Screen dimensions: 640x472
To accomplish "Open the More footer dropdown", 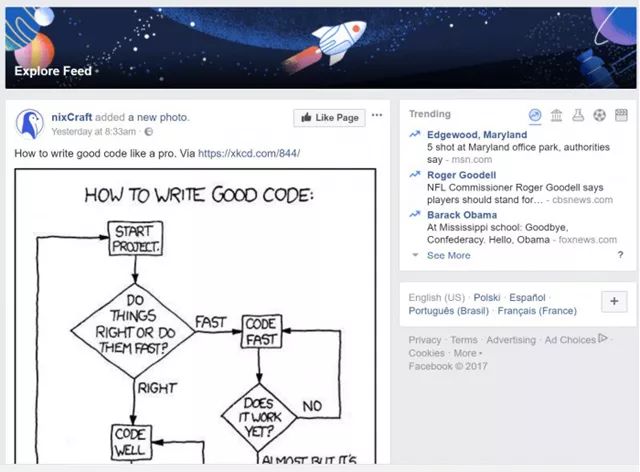I will [468, 353].
